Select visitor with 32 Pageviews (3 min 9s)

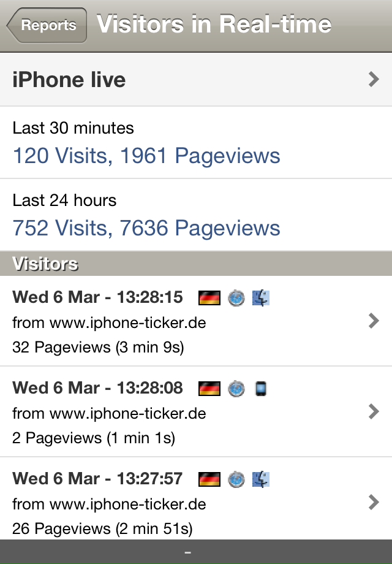[x=196, y=321]
